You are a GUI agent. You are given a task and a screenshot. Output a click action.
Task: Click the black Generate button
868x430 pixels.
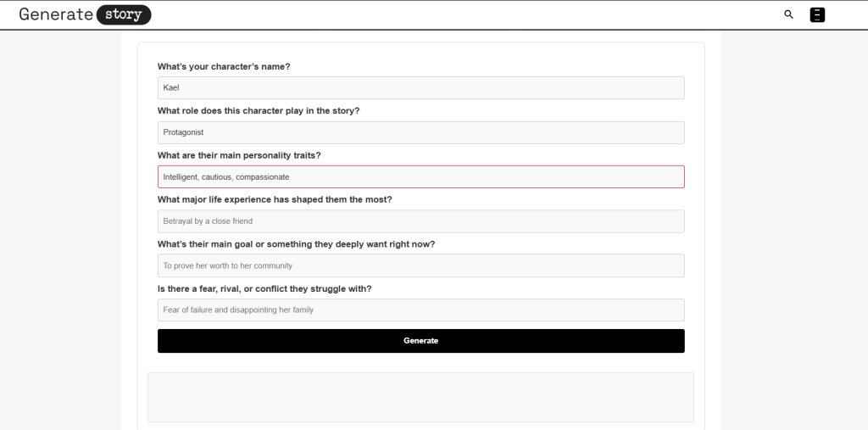pyautogui.click(x=420, y=341)
